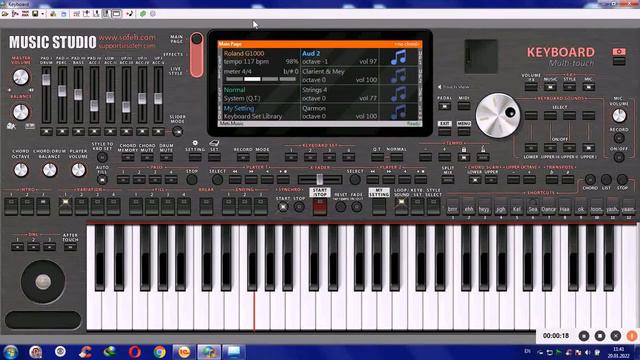Toggle the Auto Fill button
This screenshot has width=640, height=360.
pos(102,180)
